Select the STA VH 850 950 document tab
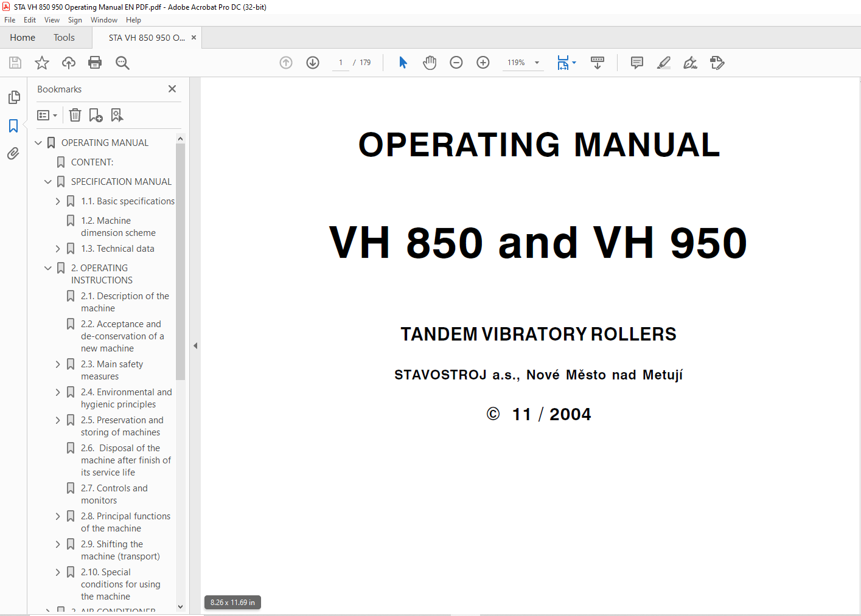This screenshot has width=861, height=616. (147, 38)
